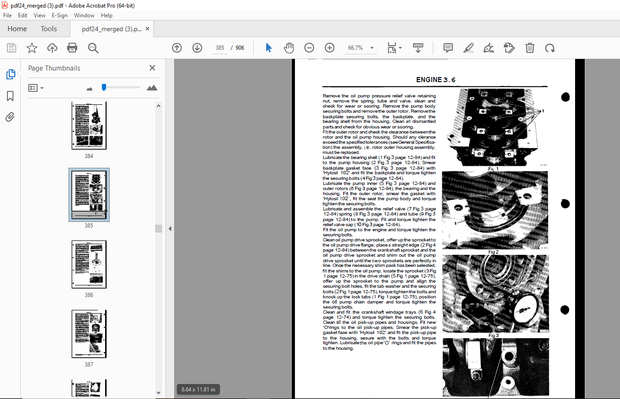Zoom in with the plus icon

coord(329,48)
